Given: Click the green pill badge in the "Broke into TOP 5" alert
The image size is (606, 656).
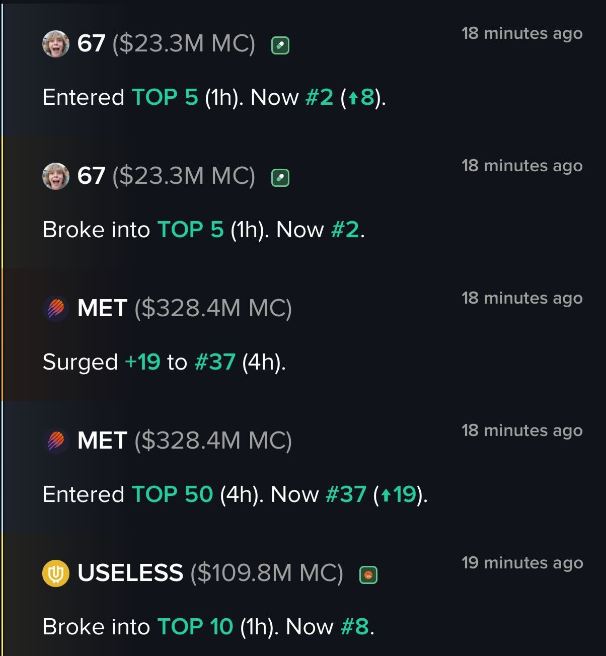Looking at the screenshot, I should click(x=281, y=177).
